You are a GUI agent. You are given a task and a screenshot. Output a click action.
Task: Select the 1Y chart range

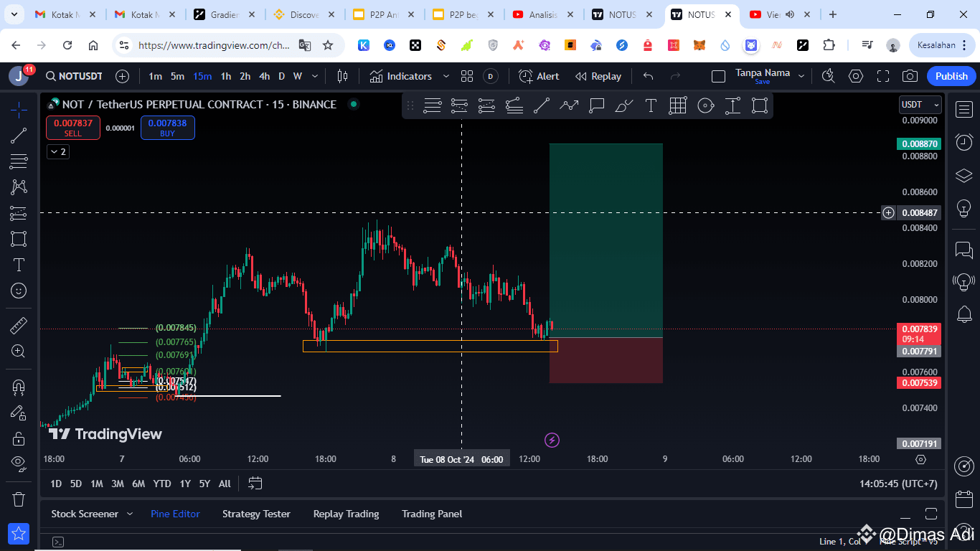tap(185, 484)
